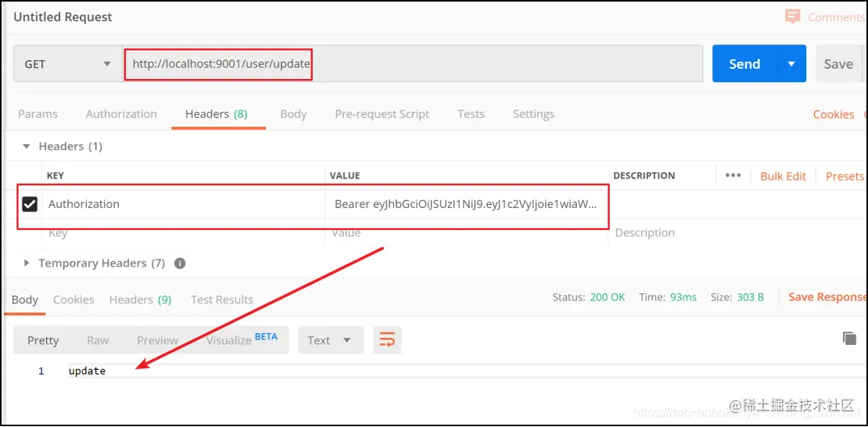868x427 pixels.
Task: Open the Test Results tab
Action: [222, 300]
